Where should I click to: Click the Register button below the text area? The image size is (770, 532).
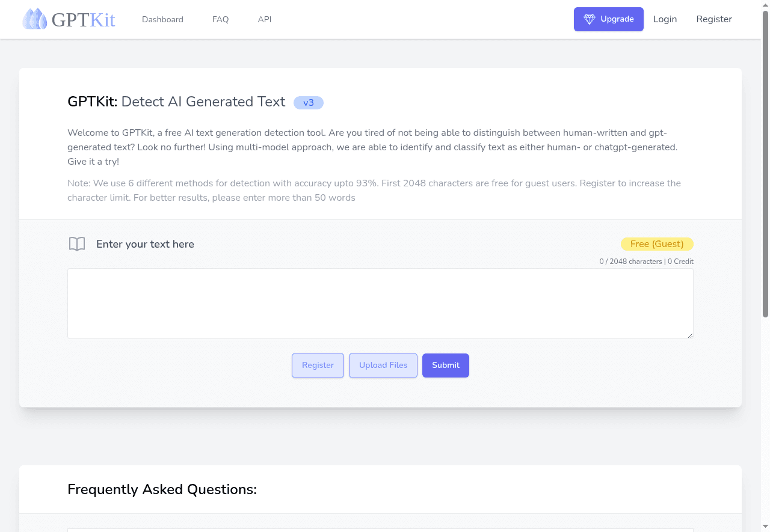point(318,365)
